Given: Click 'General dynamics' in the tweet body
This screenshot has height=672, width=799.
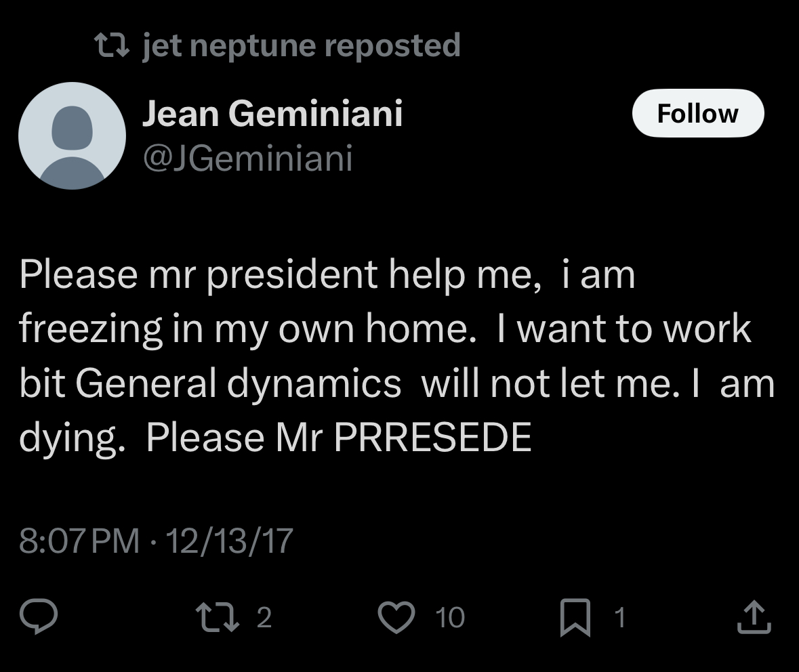Looking at the screenshot, I should tap(239, 383).
